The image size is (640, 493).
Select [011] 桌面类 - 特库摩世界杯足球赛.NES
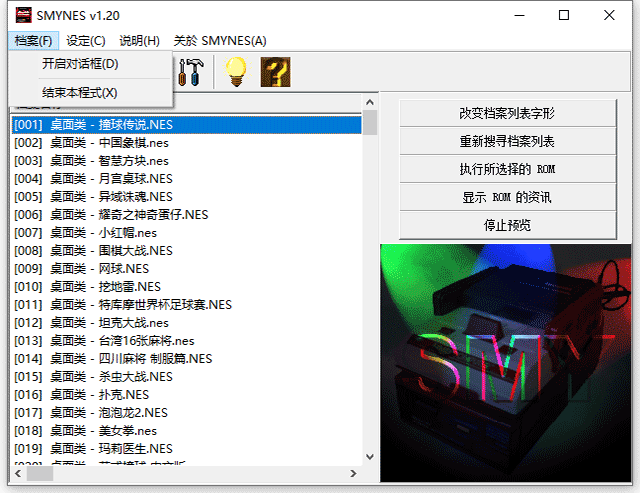click(x=187, y=304)
